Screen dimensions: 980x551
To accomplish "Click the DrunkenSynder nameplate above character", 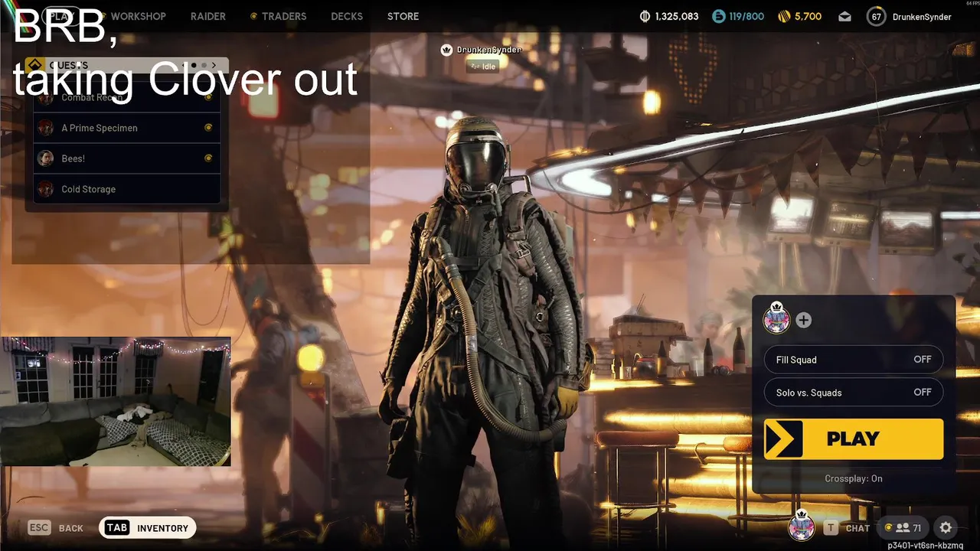I will [x=489, y=50].
